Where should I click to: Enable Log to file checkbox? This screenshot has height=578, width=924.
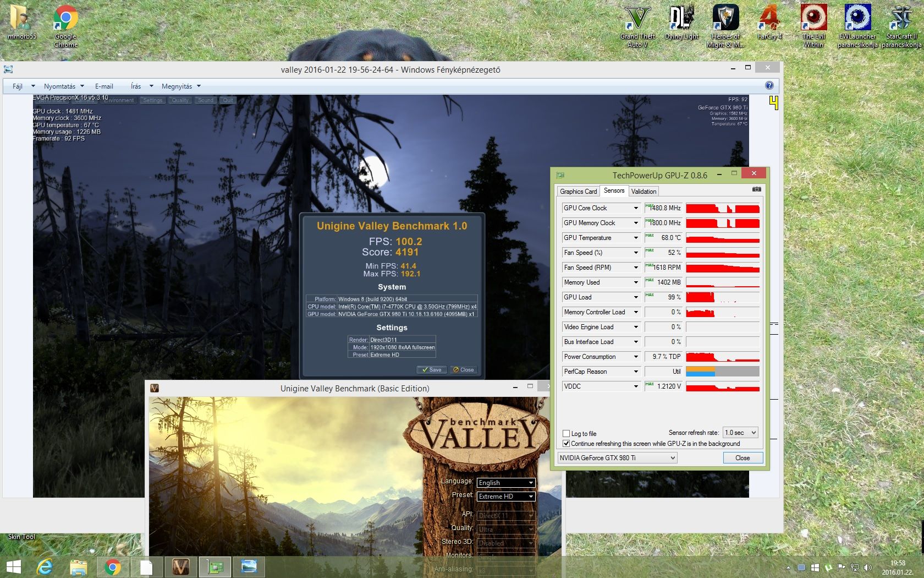click(x=566, y=433)
